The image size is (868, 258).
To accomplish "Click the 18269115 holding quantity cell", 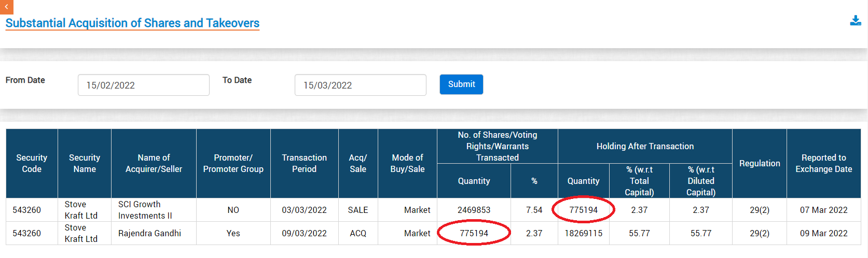I will pyautogui.click(x=583, y=233).
